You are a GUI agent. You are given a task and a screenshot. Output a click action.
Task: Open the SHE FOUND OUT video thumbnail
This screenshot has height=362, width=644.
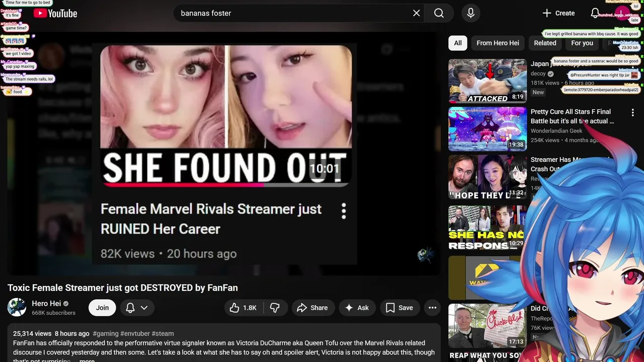[226, 115]
